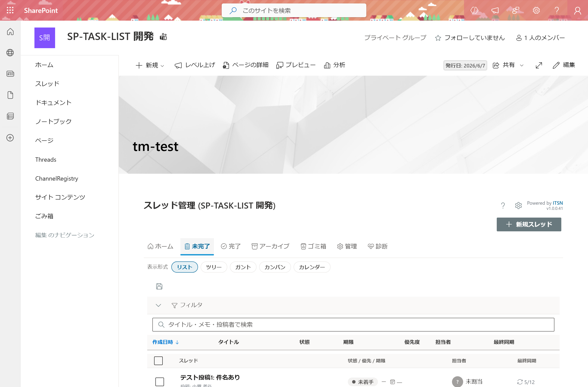Screen dimensions: 588x387
Task: Click 編集 のナビゲーション link
Action: tap(65, 235)
